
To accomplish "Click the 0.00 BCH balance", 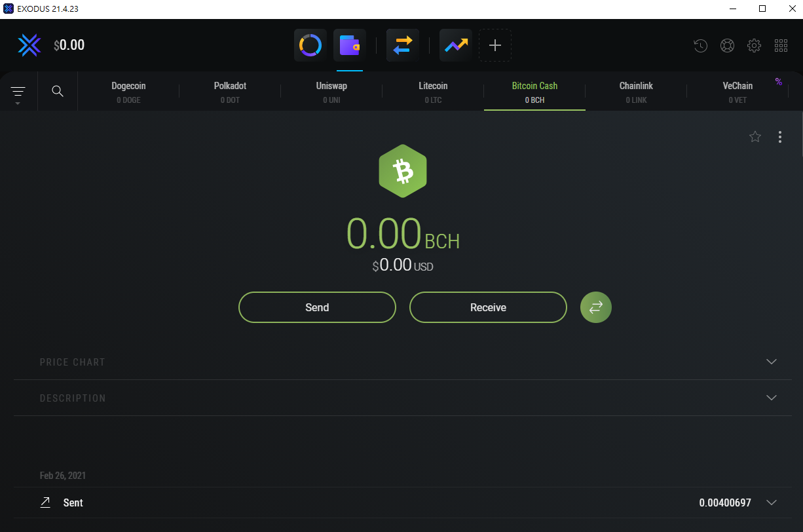I will 403,235.
